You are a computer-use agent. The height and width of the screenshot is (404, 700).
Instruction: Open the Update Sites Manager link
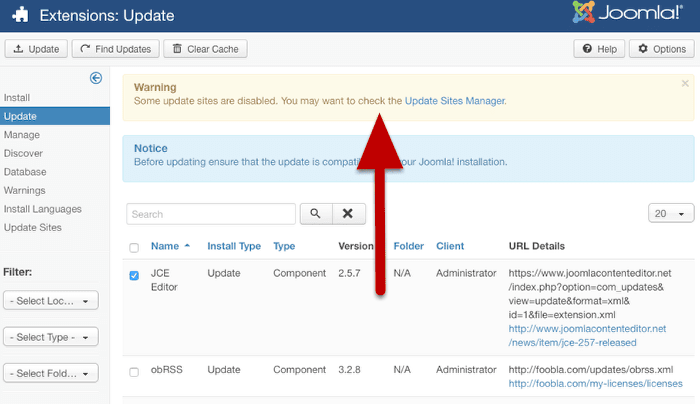[454, 101]
